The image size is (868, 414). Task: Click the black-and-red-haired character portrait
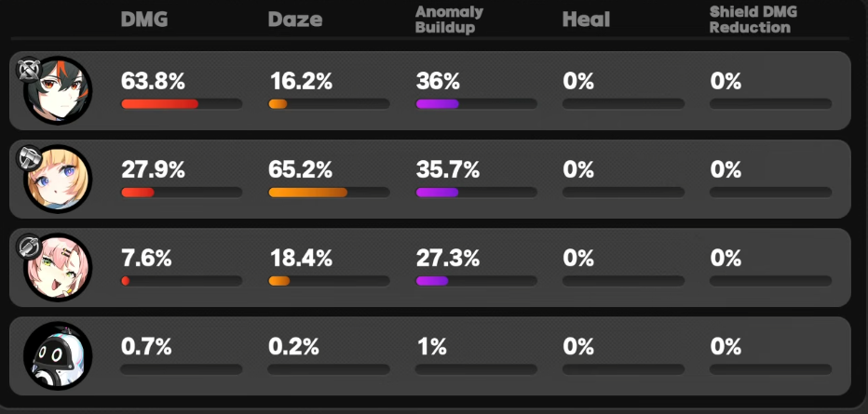point(58,90)
